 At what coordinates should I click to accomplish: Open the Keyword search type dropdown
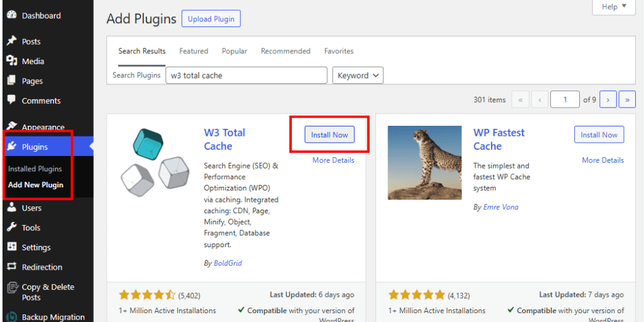coord(358,75)
